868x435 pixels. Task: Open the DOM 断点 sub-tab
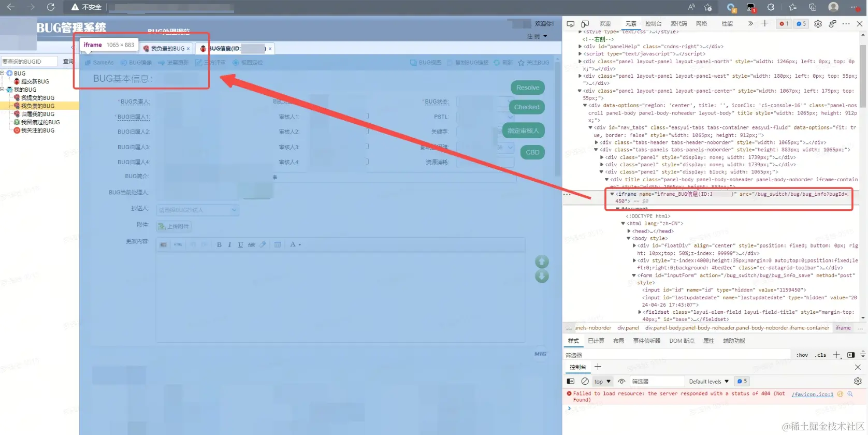point(682,341)
